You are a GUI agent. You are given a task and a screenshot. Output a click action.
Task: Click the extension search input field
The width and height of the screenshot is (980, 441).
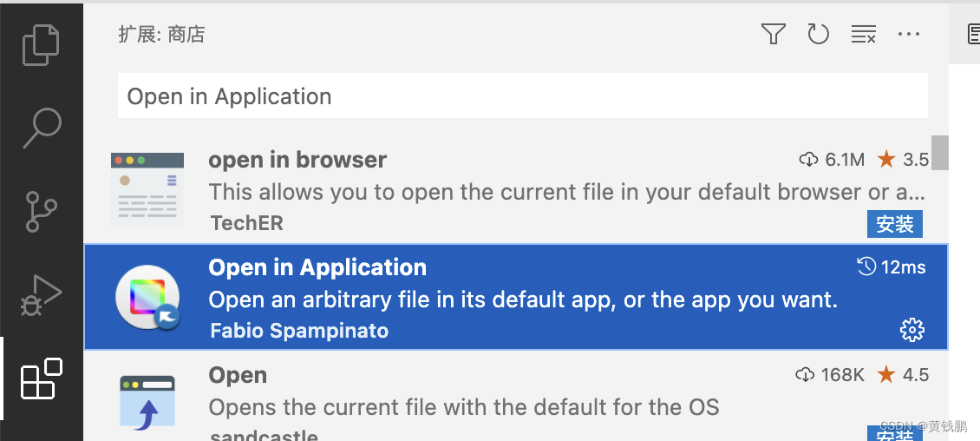coord(522,95)
